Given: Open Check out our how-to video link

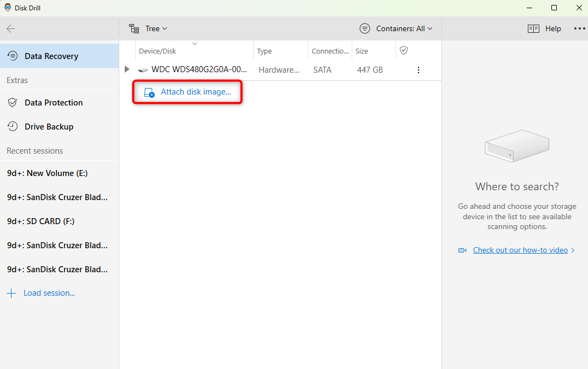Looking at the screenshot, I should 520,250.
